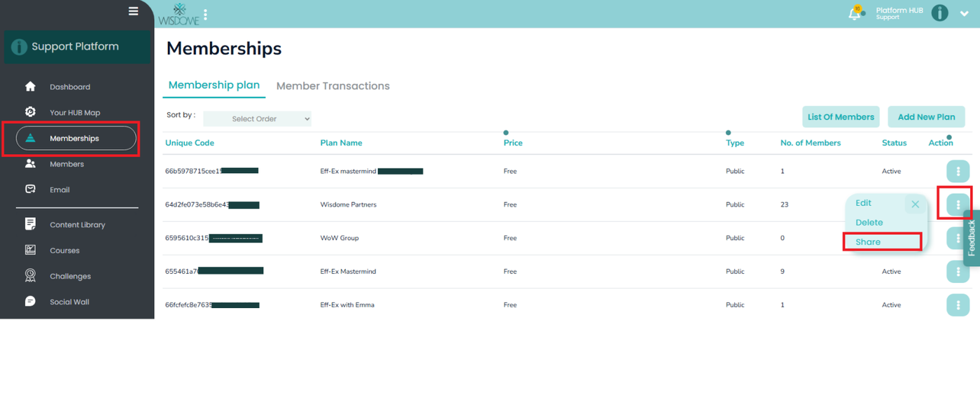Switch to the Membership plan tab
This screenshot has height=411, width=980.
pos(214,85)
